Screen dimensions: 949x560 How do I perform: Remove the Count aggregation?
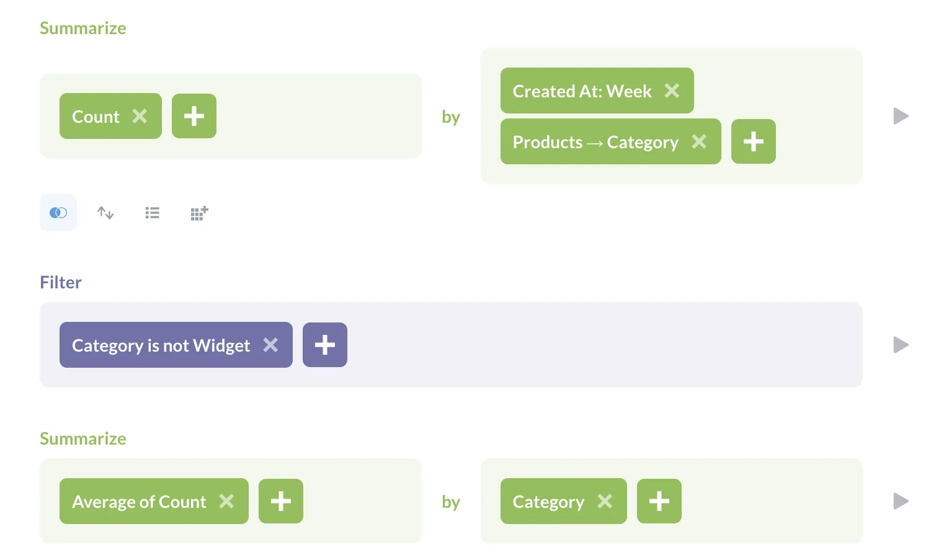pyautogui.click(x=140, y=116)
